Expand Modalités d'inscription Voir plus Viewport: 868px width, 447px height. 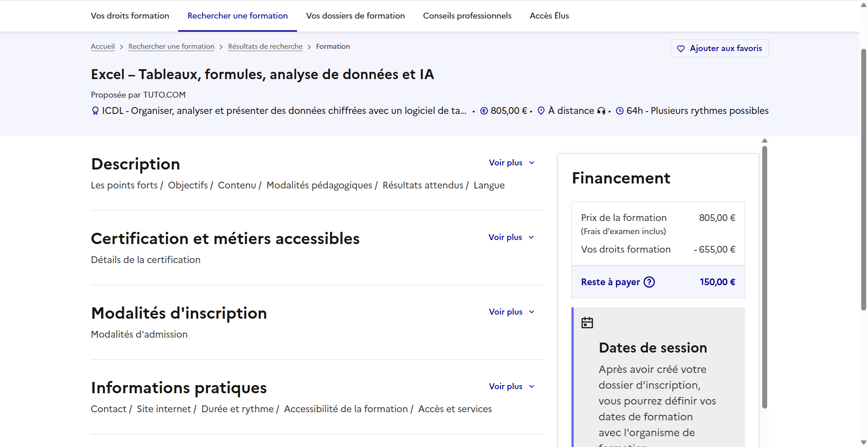click(x=511, y=312)
